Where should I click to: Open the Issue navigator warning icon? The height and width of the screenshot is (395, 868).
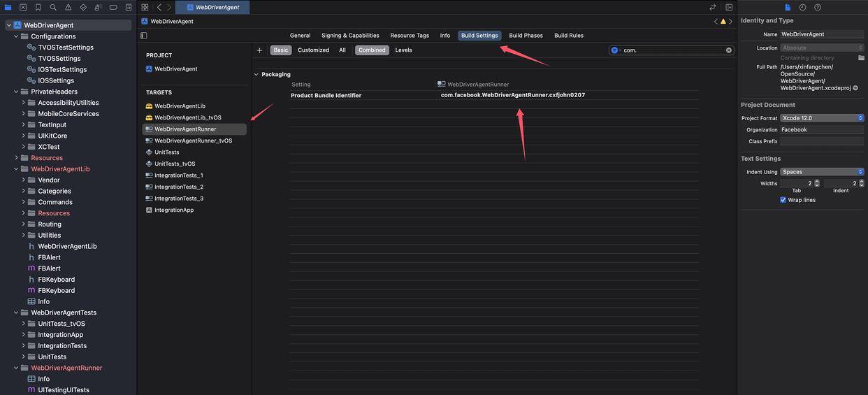point(68,7)
